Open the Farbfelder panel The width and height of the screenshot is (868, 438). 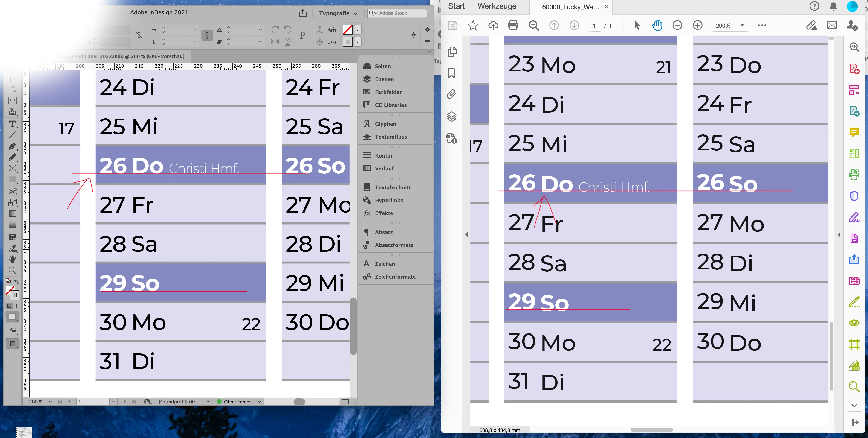(388, 92)
